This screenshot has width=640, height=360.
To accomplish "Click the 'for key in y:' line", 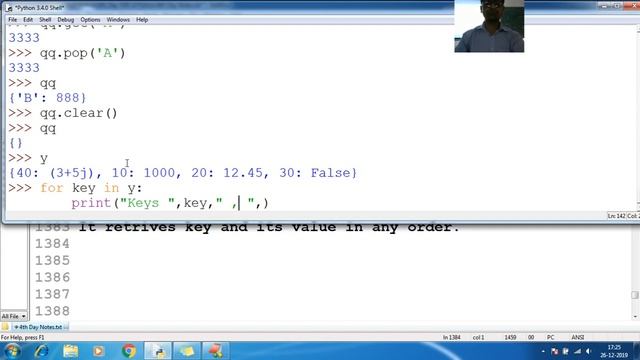I will click(91, 188).
